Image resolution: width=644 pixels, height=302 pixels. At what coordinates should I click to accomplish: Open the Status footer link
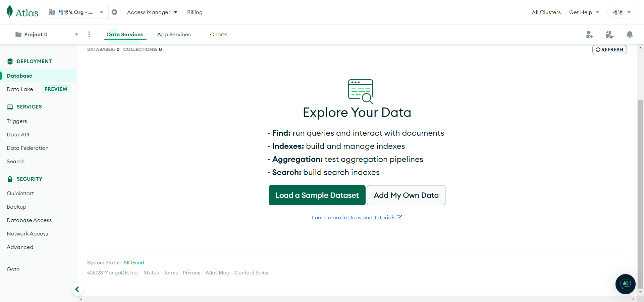click(151, 272)
